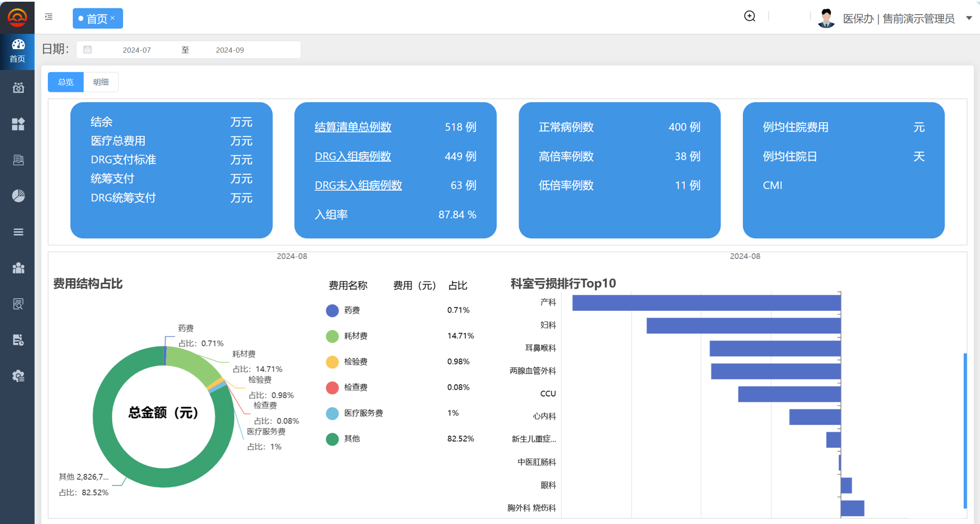The image size is (980, 524).
Task: Click the pie chart icon in sidebar
Action: click(x=18, y=196)
